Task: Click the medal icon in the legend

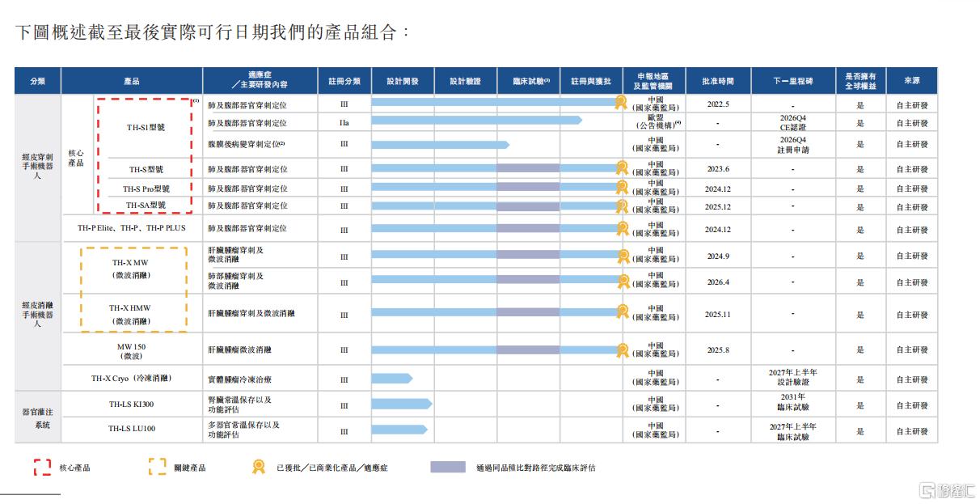Action: tap(259, 467)
